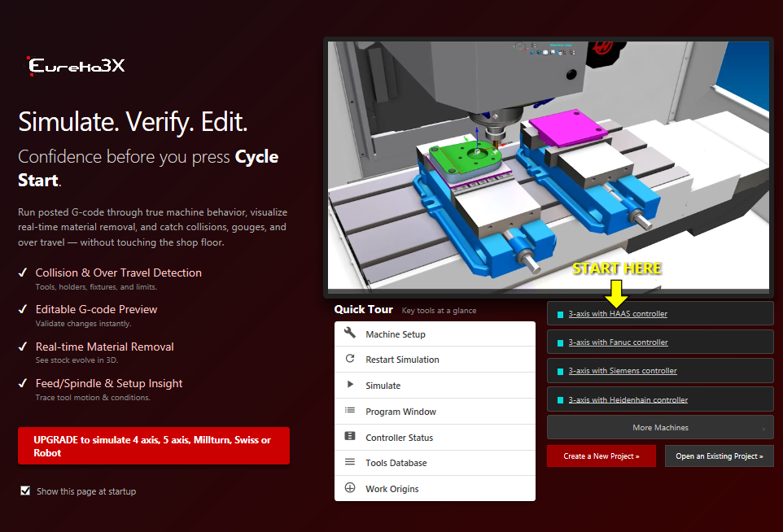Click the cyan square next to Heidenhain controller
The image size is (783, 532).
(560, 400)
